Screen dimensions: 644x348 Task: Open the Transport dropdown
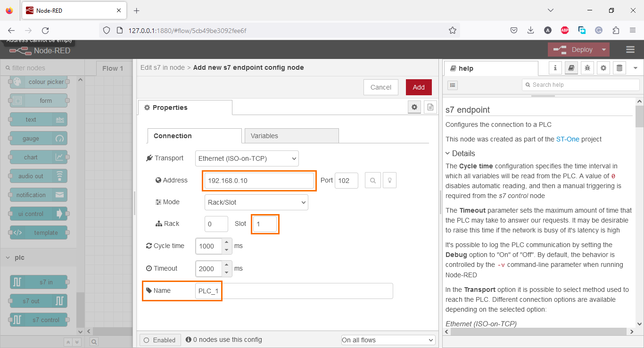[x=247, y=158]
